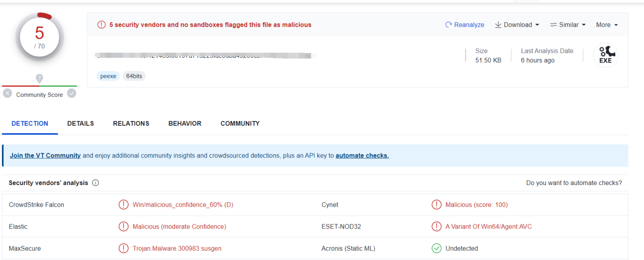Click the Acronis undetected green check icon
The width and height of the screenshot is (644, 260).
436,248
